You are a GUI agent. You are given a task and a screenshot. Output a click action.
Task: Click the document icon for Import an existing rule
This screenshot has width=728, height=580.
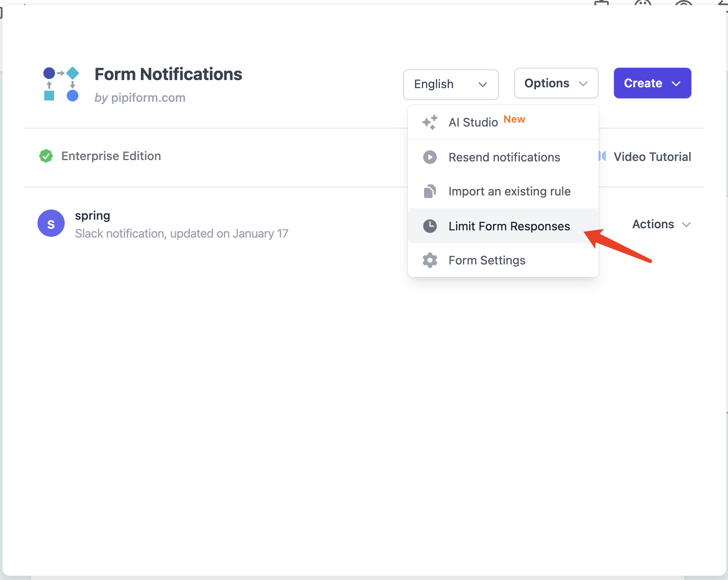coord(430,191)
